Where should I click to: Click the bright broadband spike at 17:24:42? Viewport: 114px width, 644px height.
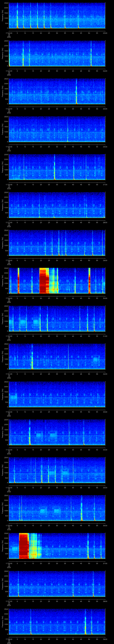click(76, 91)
